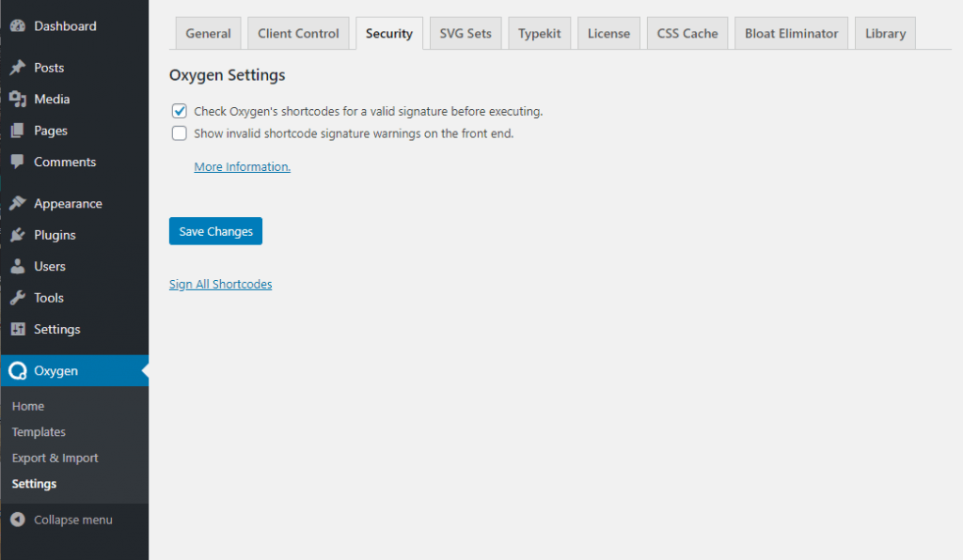
Task: Click the Users person icon
Action: point(17,266)
